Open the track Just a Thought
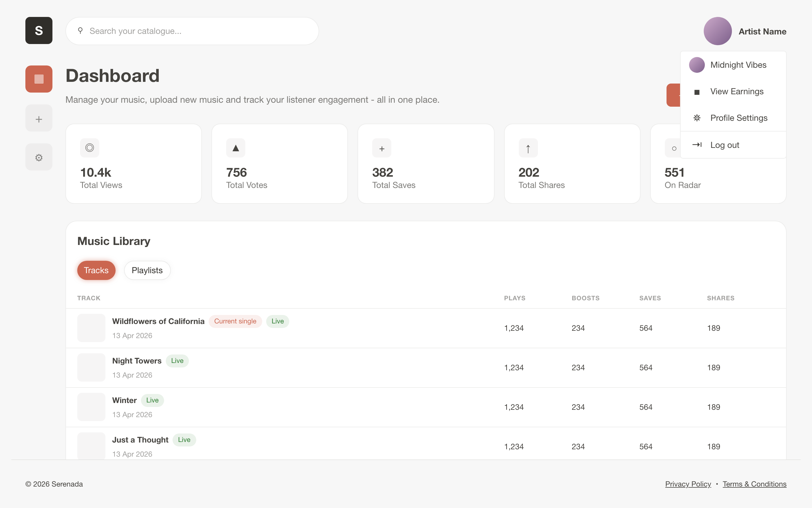 [x=140, y=440]
